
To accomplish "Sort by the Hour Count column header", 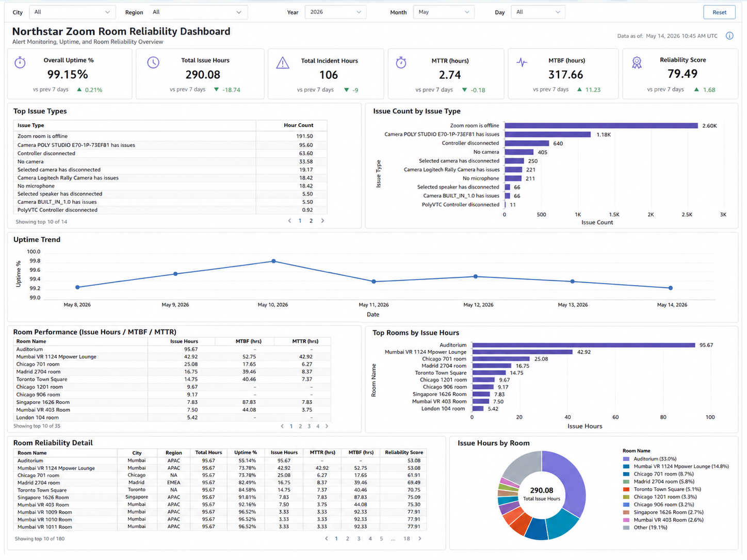I will (298, 125).
